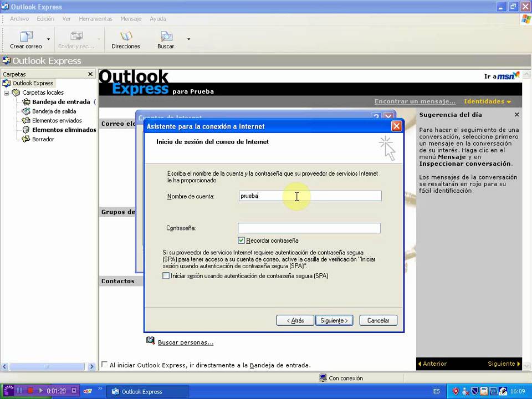The width and height of the screenshot is (532, 399).
Task: Open the Ver menu
Action: (x=66, y=19)
